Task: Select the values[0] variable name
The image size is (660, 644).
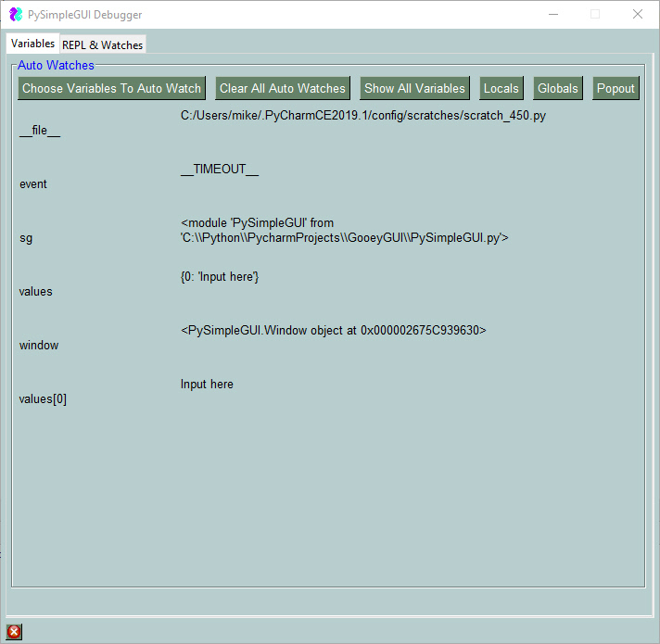Action: (x=43, y=399)
